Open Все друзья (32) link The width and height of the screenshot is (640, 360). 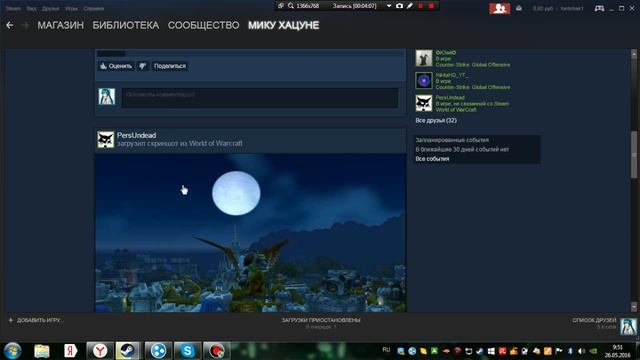pyautogui.click(x=436, y=120)
